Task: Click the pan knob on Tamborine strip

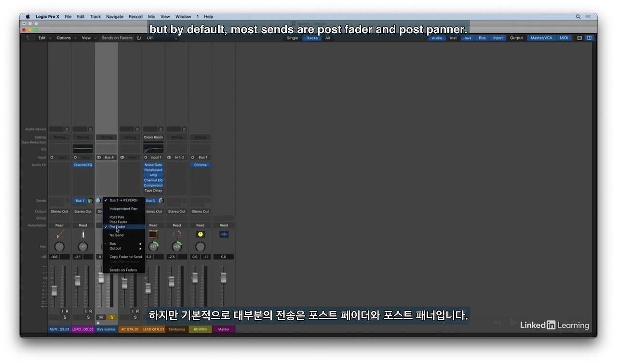Action: point(177,247)
